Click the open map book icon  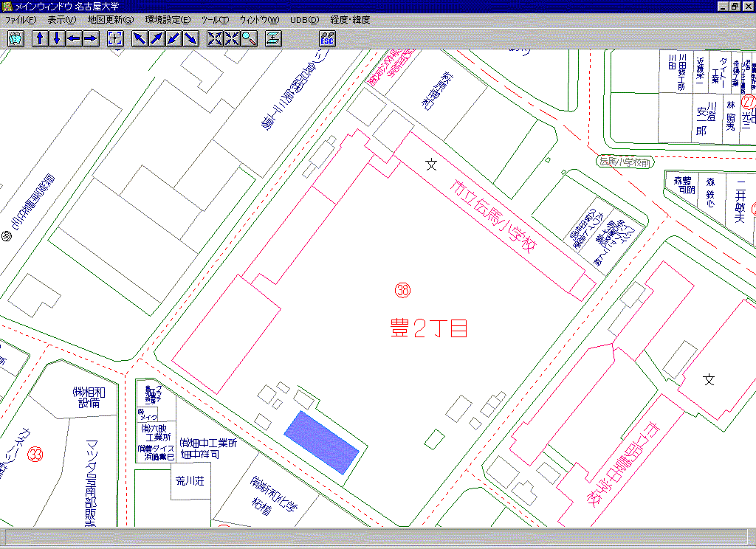pyautogui.click(x=16, y=39)
